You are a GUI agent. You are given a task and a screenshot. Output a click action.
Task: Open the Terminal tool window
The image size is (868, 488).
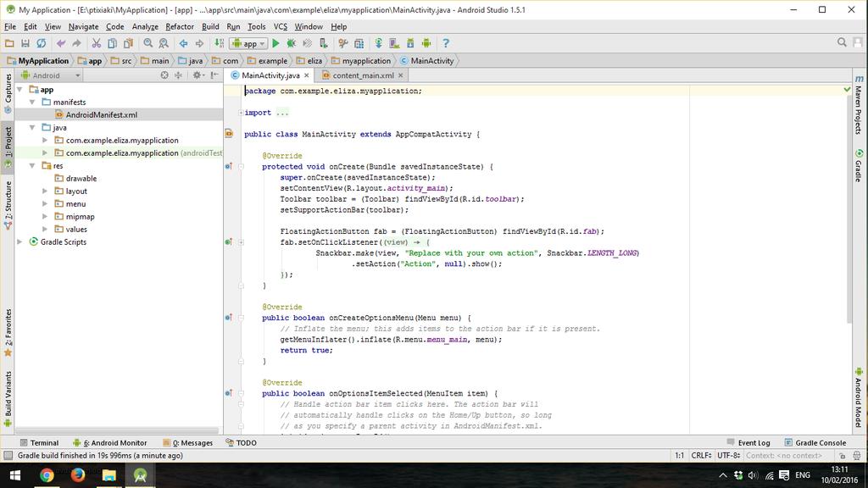point(39,442)
